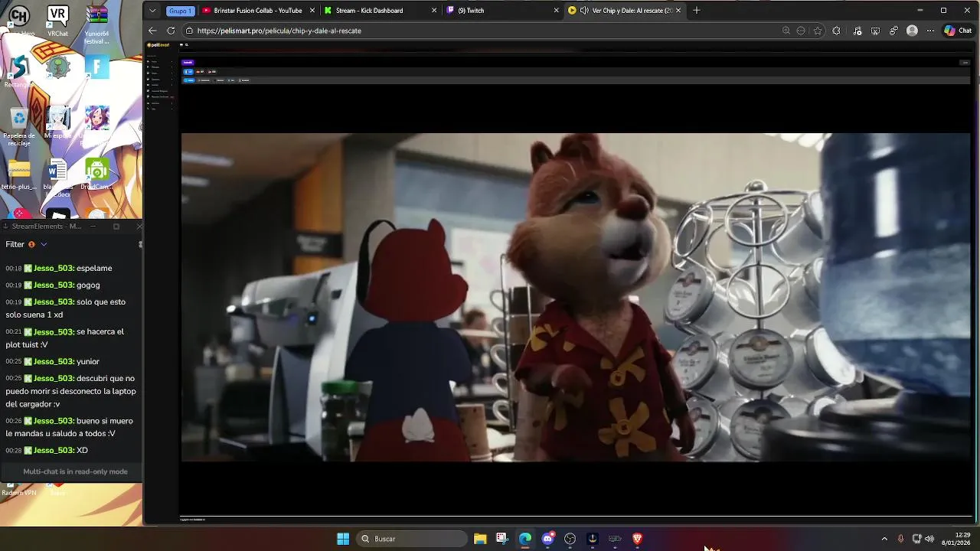Show hidden system tray icons

[x=884, y=539]
